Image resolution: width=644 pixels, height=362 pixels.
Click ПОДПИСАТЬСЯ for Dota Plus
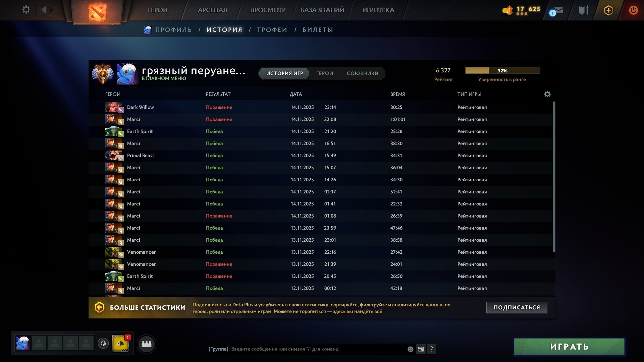point(516,307)
